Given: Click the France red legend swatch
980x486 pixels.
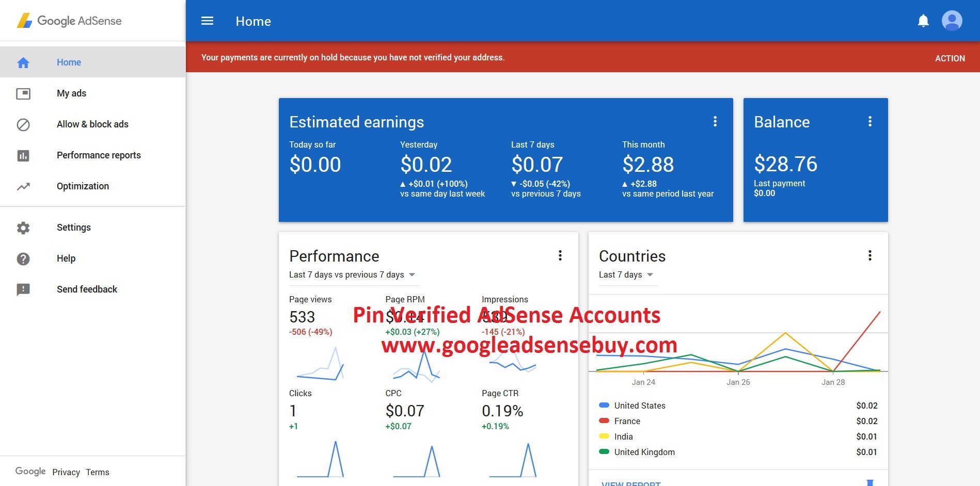Looking at the screenshot, I should [x=604, y=421].
